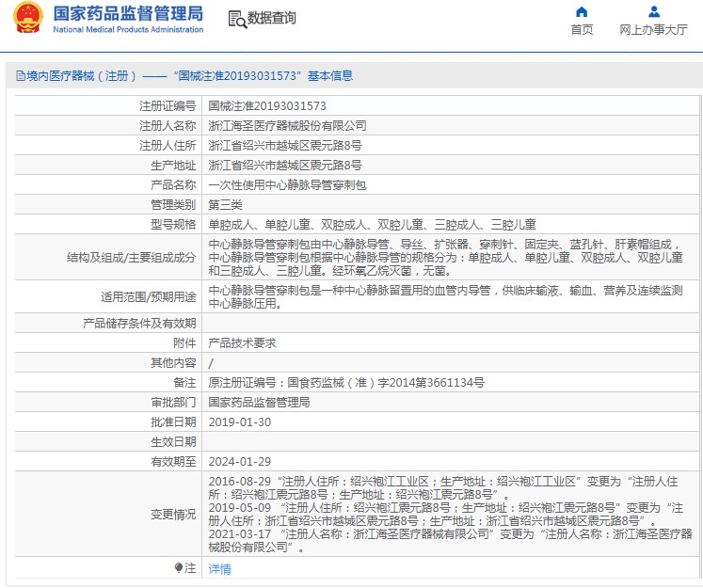Click the 注册证编号 row label

click(168, 106)
